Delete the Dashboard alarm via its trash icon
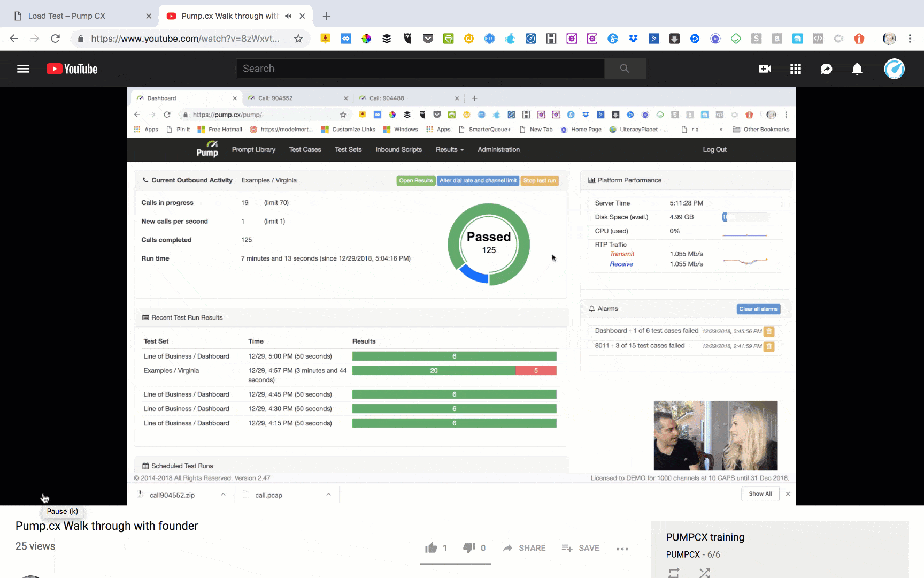 769,331
